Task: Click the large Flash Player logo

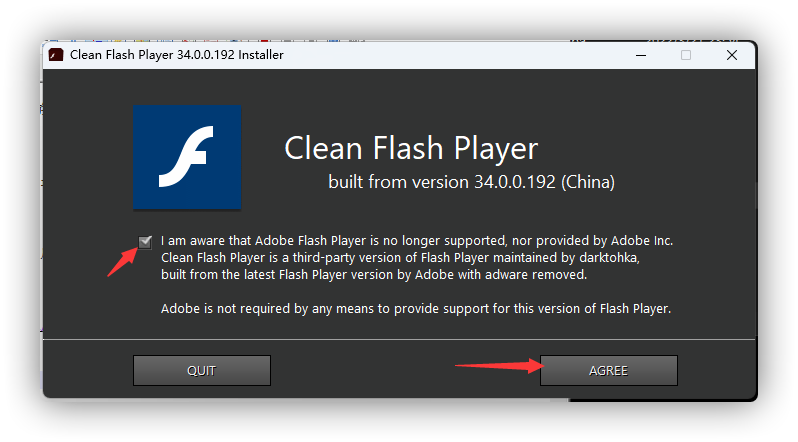Action: tap(188, 159)
